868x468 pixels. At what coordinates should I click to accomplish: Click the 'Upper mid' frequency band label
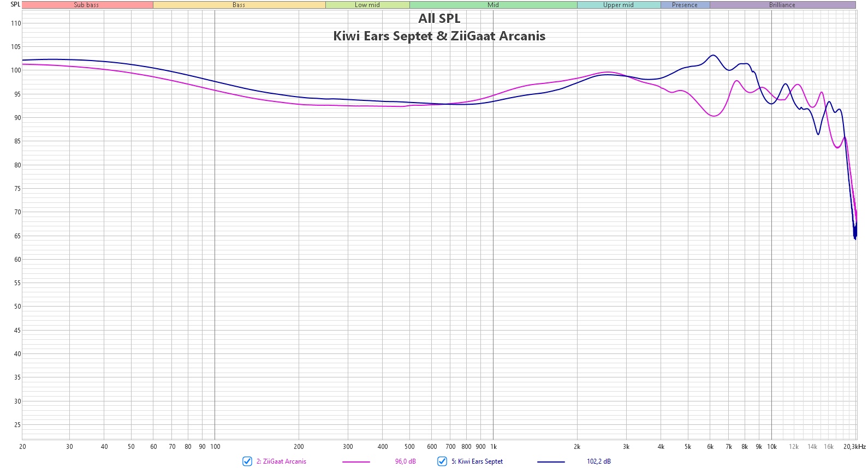click(x=619, y=5)
